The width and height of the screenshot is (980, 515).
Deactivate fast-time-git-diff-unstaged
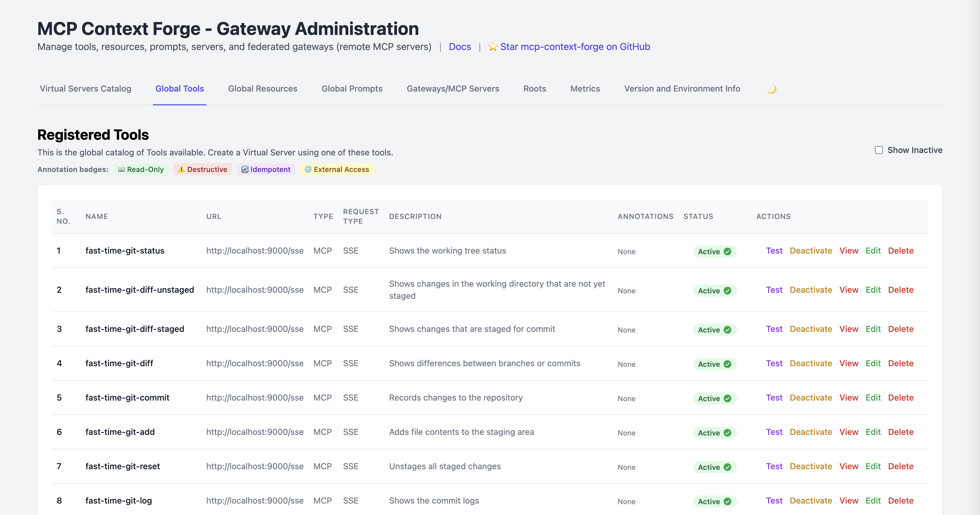tap(811, 290)
